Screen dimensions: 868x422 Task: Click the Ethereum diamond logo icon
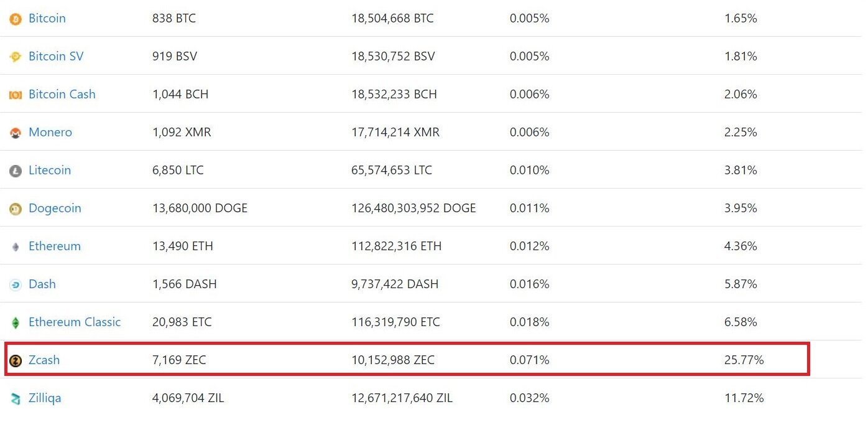click(16, 247)
